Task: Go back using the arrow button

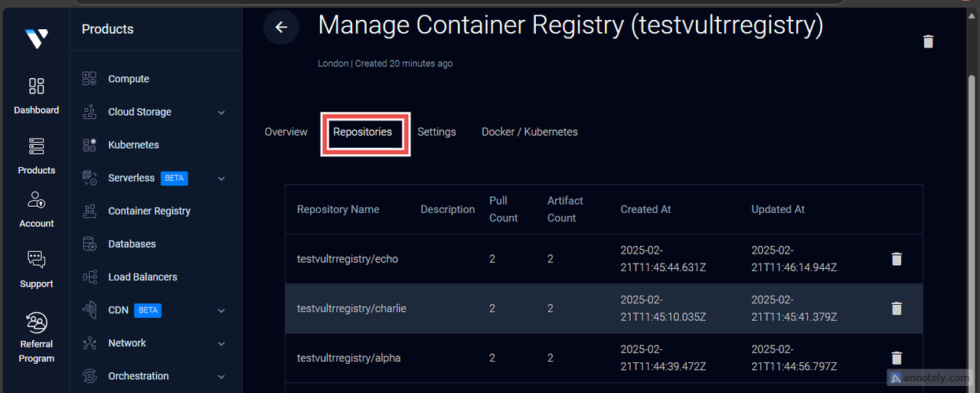Action: tap(281, 27)
